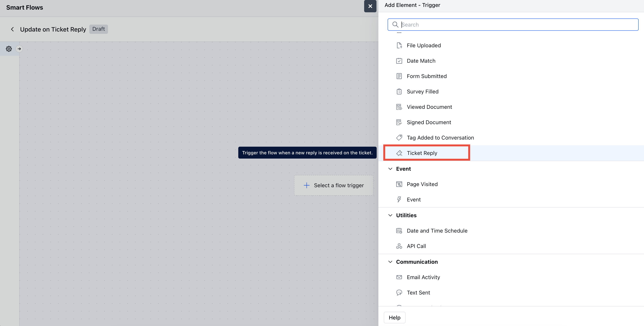The image size is (644, 326).
Task: Select the Ticket Reply trigger icon
Action: click(399, 153)
